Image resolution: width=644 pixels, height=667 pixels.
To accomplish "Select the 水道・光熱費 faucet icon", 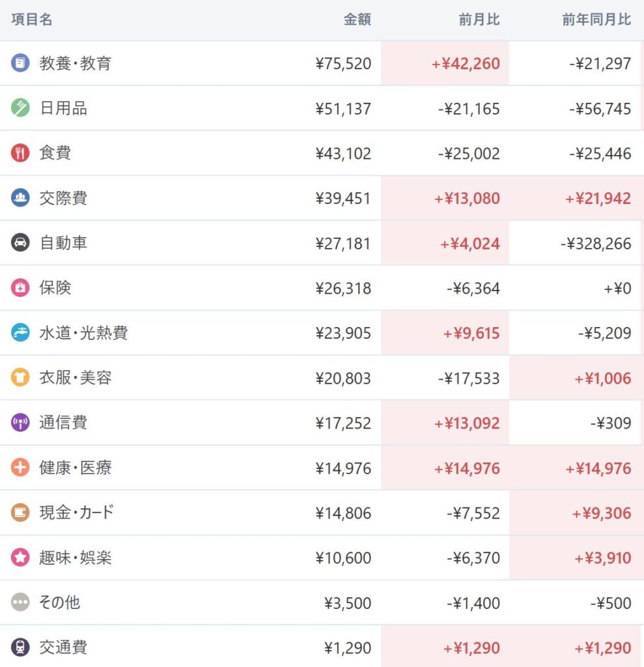I will (20, 333).
